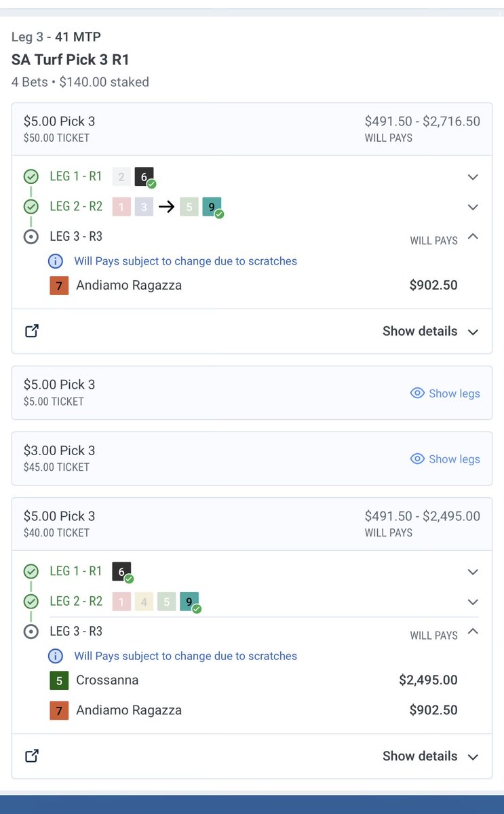Image resolution: width=504 pixels, height=814 pixels.
Task: Open the last ticket's external link icon
Action: click(x=32, y=756)
